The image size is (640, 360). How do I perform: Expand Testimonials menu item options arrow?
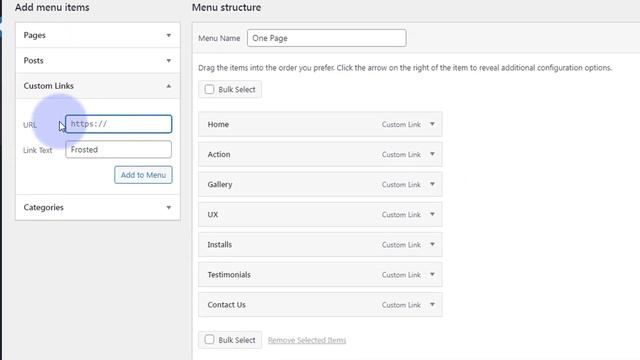tap(432, 274)
